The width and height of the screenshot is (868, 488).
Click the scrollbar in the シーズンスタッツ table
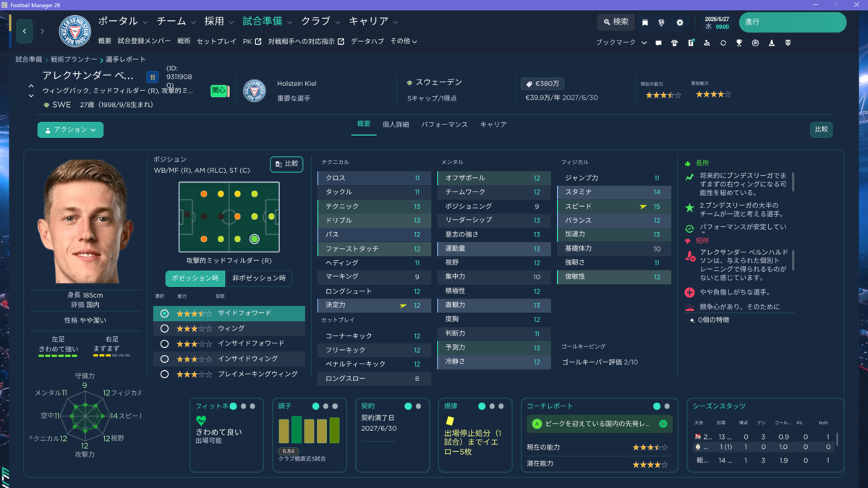pos(837,440)
